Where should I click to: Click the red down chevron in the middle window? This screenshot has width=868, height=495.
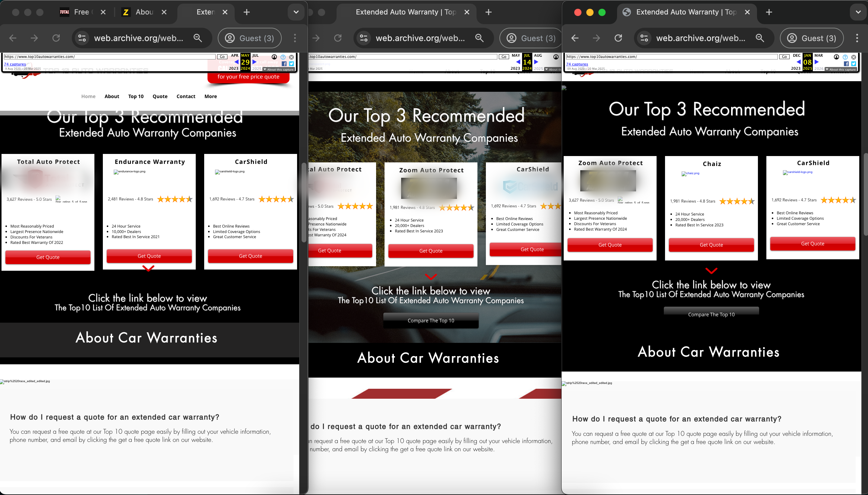tap(431, 277)
